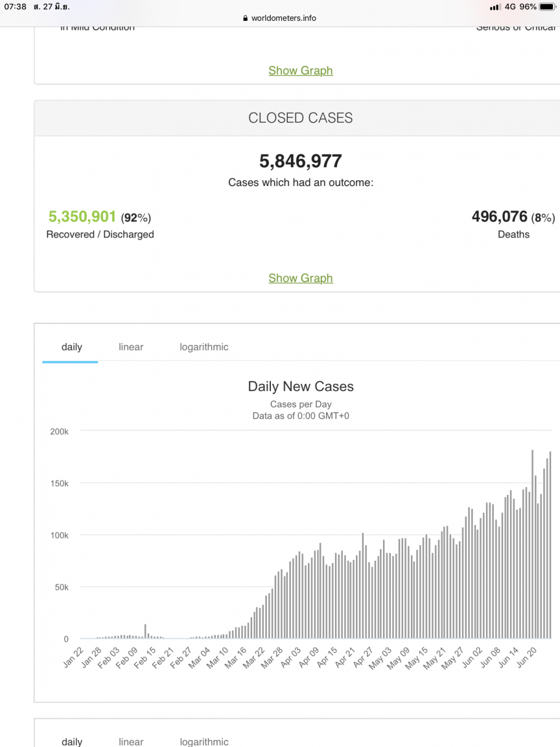Select the bottom chart's daily tab

(x=72, y=741)
